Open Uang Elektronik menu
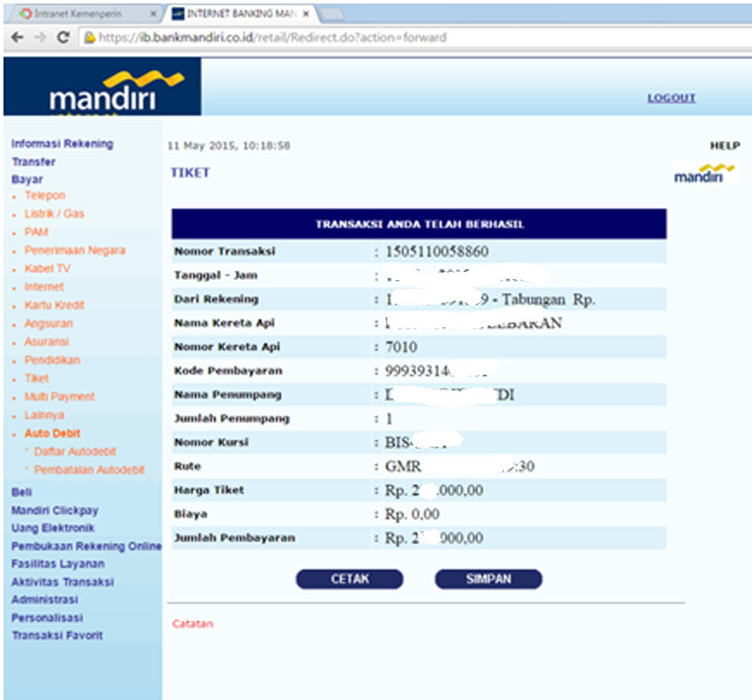This screenshot has width=752, height=700. point(53,527)
